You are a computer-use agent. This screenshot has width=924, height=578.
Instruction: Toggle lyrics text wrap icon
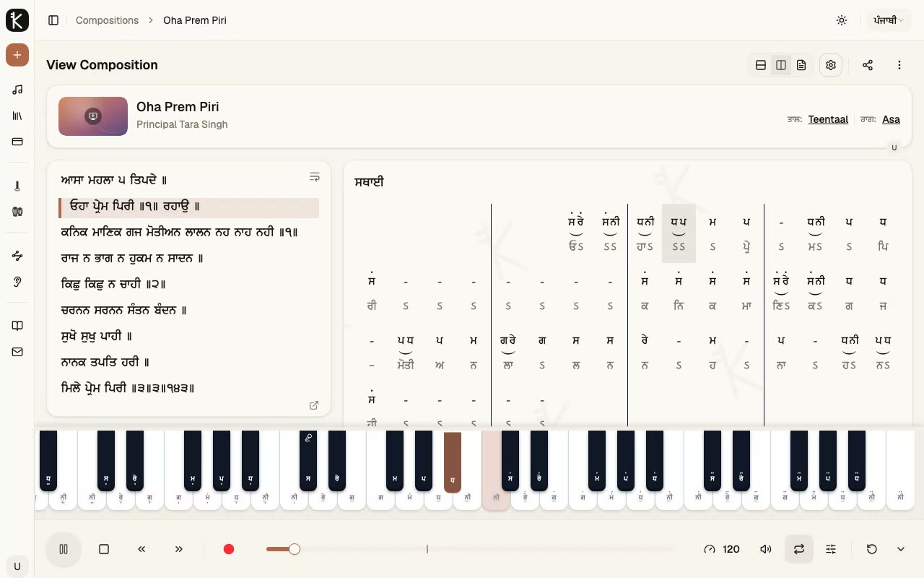(x=314, y=177)
